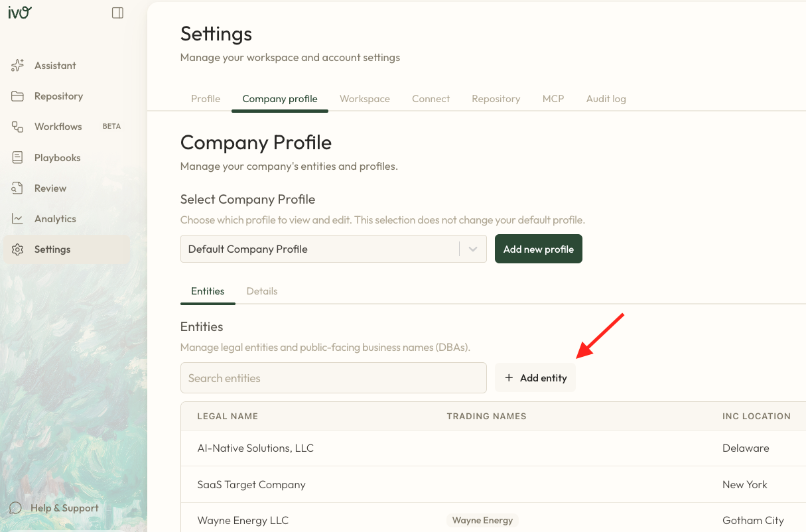Image resolution: width=806 pixels, height=532 pixels.
Task: Focus the Search entities field
Action: click(x=333, y=378)
